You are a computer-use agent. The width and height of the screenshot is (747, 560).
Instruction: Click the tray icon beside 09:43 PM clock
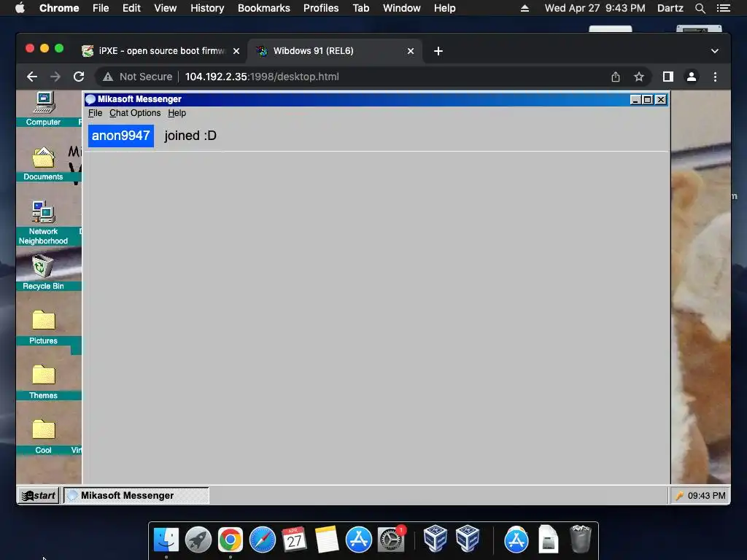[x=679, y=496]
